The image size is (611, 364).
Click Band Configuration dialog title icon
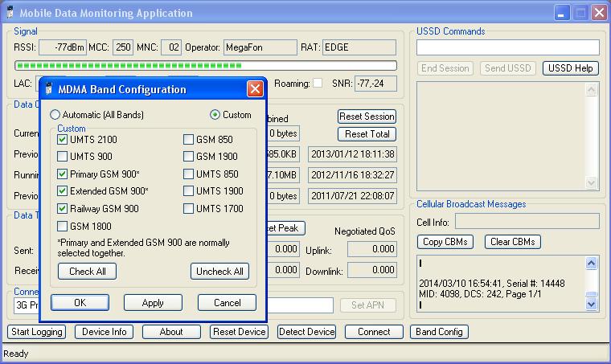49,89
